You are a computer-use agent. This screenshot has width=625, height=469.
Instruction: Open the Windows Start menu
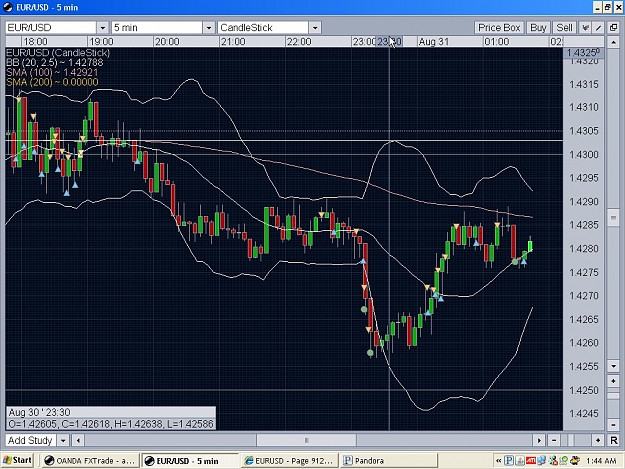pos(17,460)
